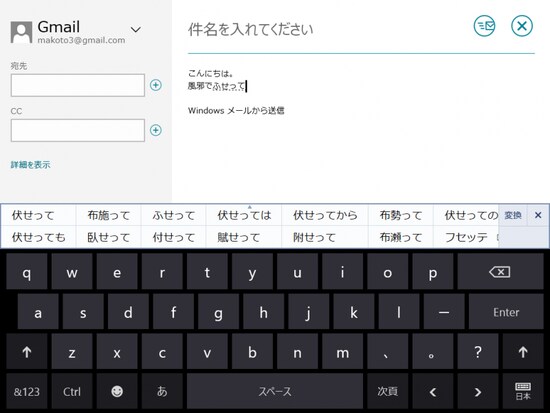The height and width of the screenshot is (413, 550).
Task: Tap the t key
Action: [x=207, y=272]
